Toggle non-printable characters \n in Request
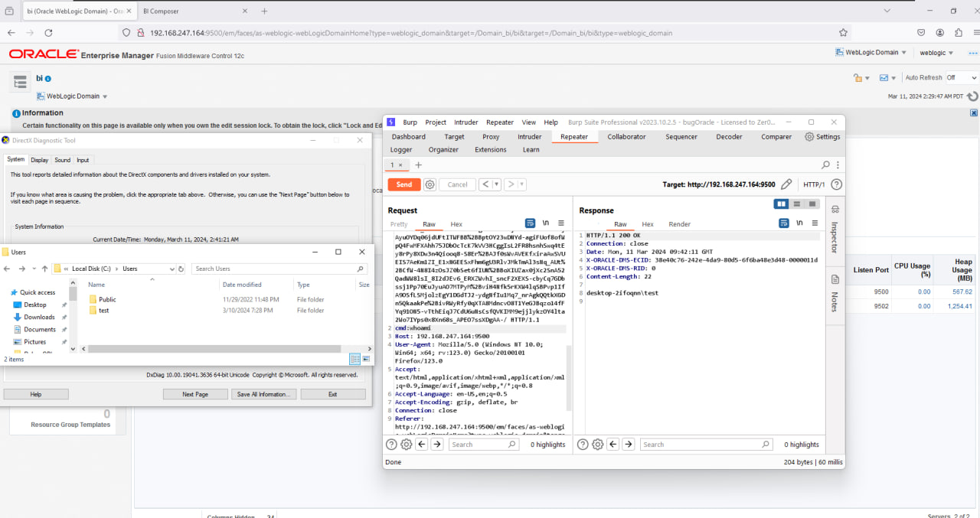 coord(546,223)
